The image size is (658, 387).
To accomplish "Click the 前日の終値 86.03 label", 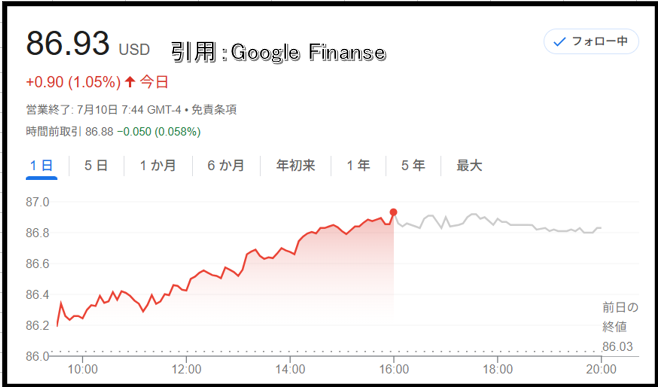I will coord(620,327).
